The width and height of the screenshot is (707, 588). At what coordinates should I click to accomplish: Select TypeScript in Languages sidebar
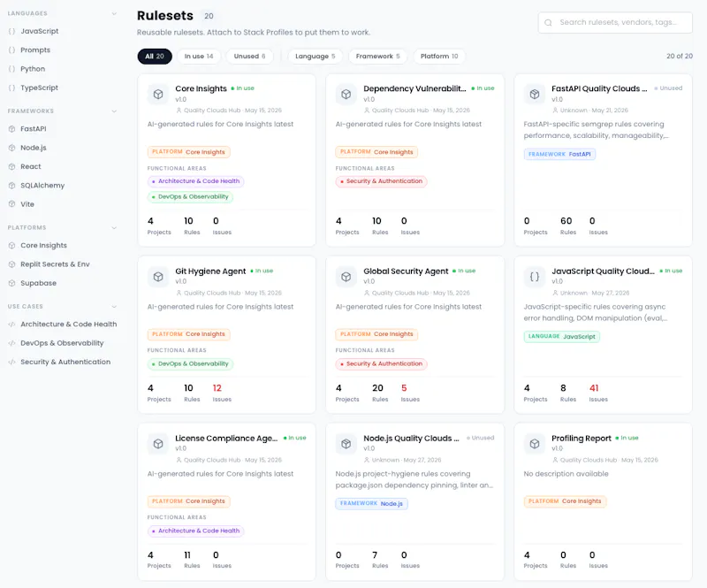pos(39,88)
